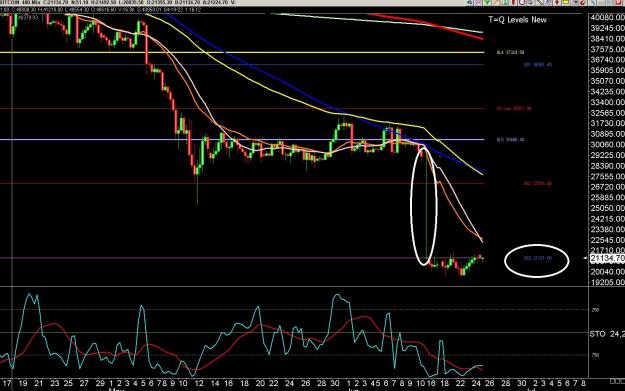Click price axis value 36740.00
This screenshot has height=391, width=625.
point(607,60)
